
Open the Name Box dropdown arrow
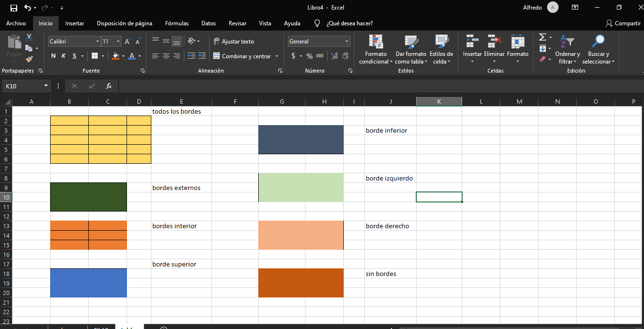point(46,86)
